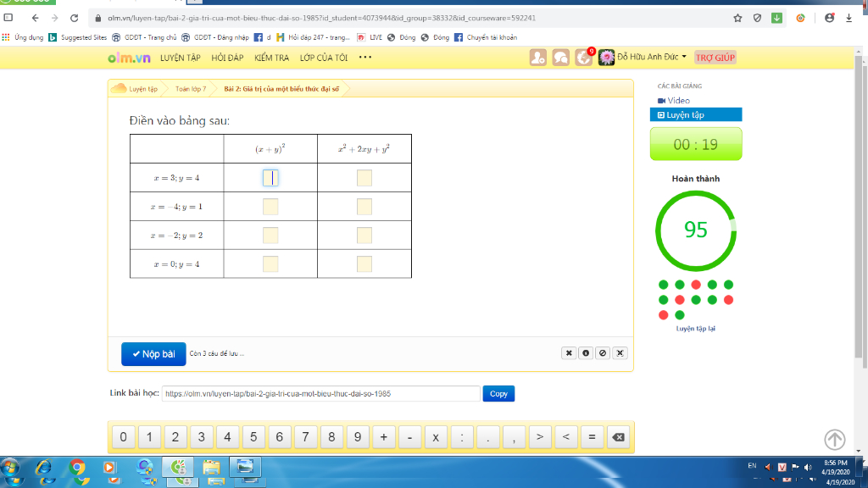Go to Luyện tập breadcrumb
Viewport: 868px width, 488px height.
142,88
